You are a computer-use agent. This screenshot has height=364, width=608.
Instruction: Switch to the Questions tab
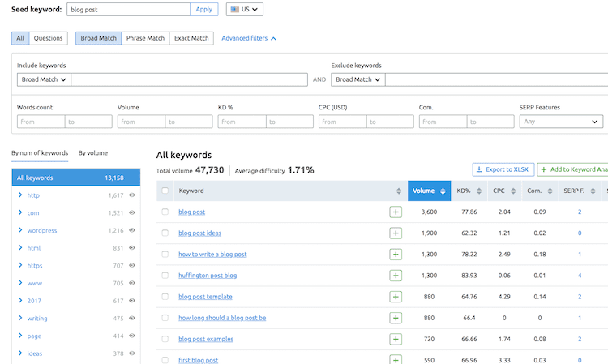[48, 38]
